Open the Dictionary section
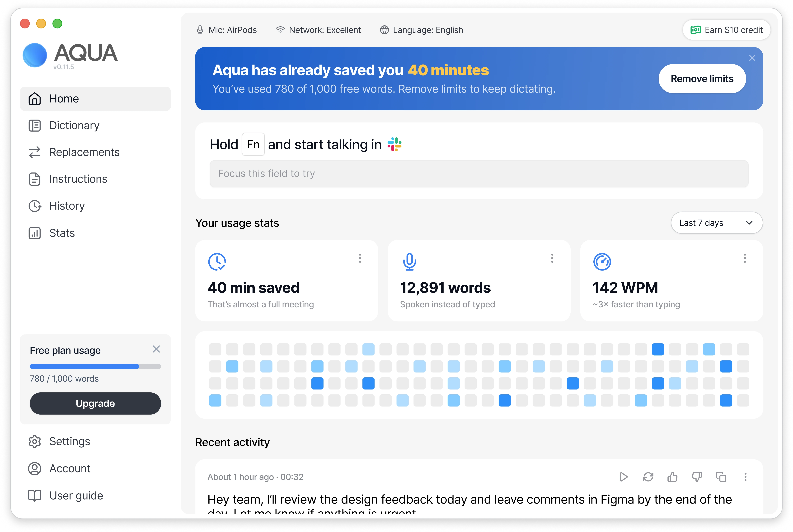The height and width of the screenshot is (532, 793). (95, 126)
